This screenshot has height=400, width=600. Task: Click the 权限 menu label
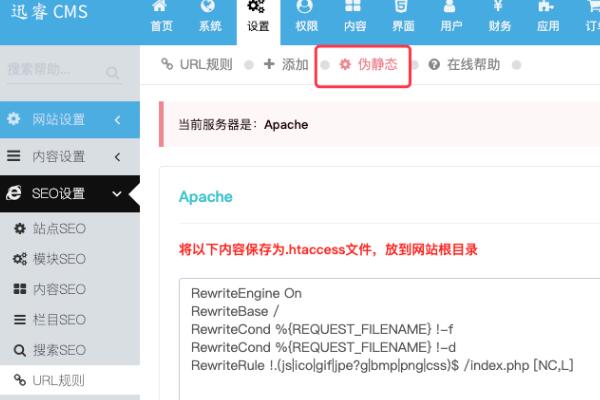click(307, 26)
